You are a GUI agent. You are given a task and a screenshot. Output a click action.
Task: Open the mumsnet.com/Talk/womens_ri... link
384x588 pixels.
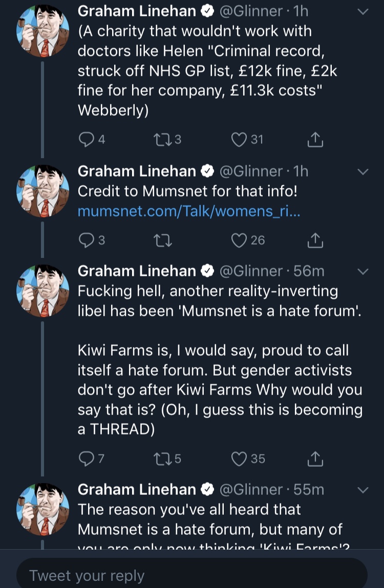click(x=189, y=211)
